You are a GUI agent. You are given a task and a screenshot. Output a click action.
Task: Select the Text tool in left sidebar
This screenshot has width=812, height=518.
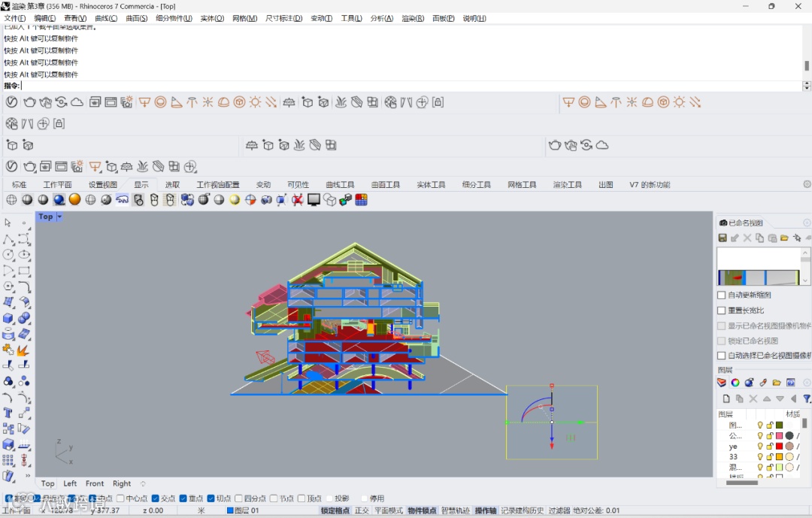pos(8,413)
